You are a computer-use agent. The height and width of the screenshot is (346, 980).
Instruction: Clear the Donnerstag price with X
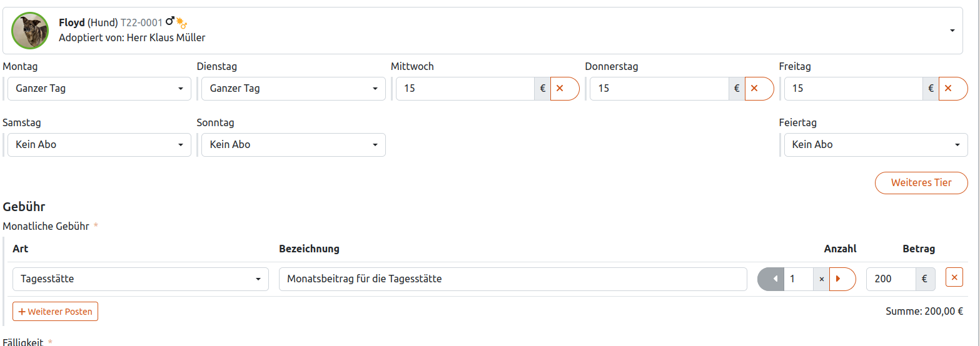(754, 89)
